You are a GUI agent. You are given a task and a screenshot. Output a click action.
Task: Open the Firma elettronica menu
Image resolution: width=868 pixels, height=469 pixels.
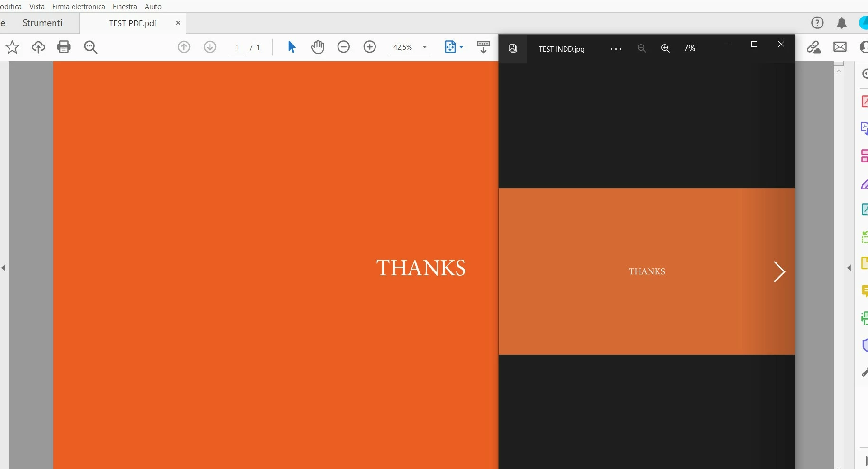79,7
